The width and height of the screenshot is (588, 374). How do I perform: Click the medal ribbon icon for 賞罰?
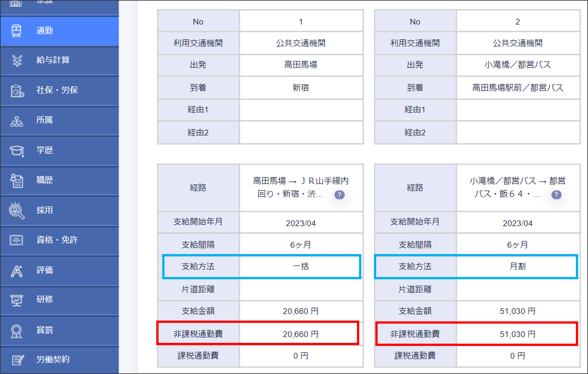[16, 331]
